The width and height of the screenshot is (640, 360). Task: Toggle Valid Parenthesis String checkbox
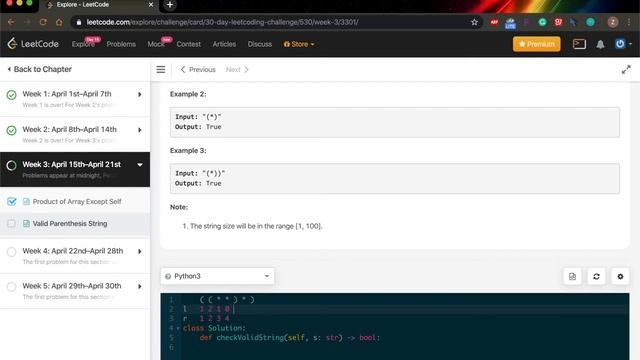tap(11, 224)
